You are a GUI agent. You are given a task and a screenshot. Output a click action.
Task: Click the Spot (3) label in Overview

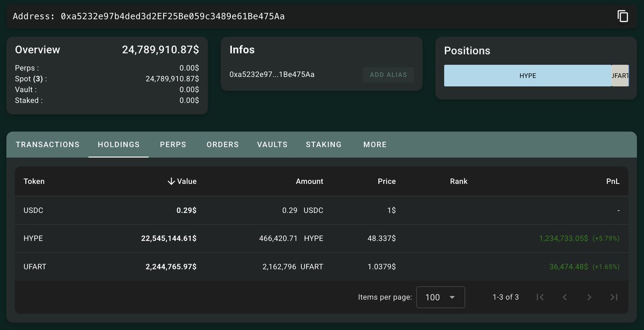(31, 79)
